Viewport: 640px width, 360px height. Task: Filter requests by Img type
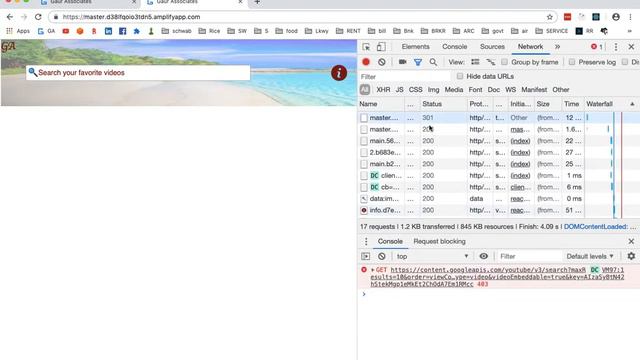433,90
